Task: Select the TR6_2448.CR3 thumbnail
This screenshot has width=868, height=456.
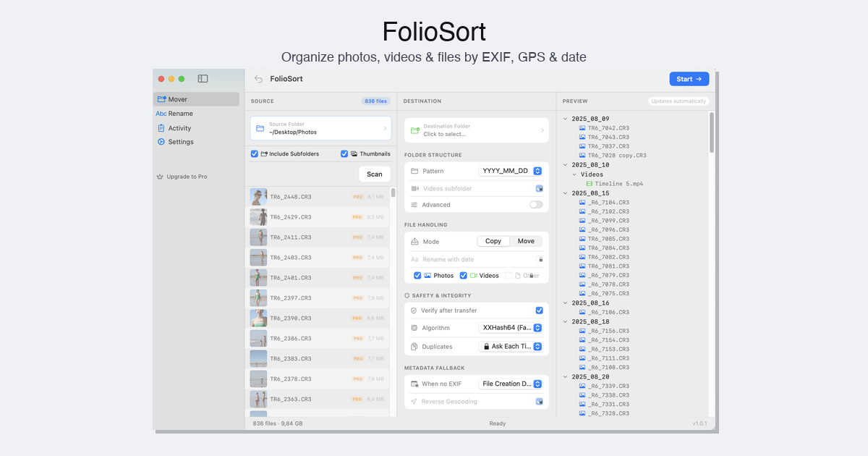Action: coord(258,197)
